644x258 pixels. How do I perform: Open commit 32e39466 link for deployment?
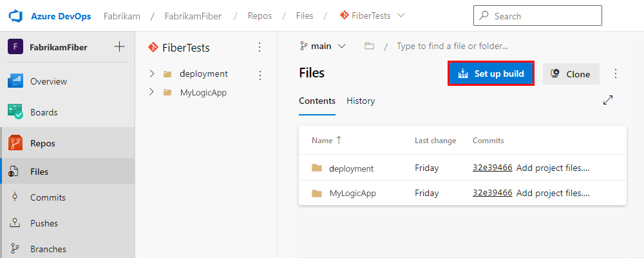click(492, 168)
